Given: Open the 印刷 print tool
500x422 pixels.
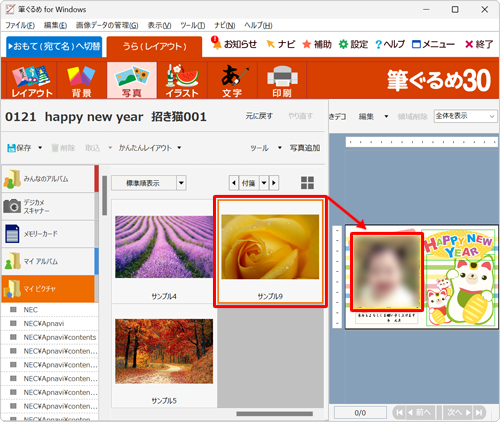Looking at the screenshot, I should click(x=282, y=80).
